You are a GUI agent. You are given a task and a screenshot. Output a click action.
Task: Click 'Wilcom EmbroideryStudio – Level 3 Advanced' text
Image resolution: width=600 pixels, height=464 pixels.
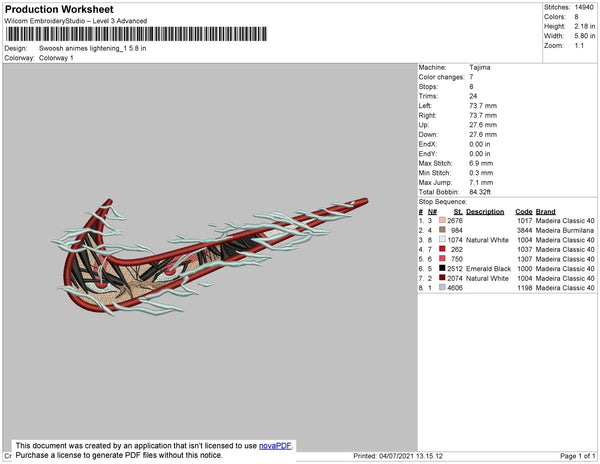tap(76, 21)
